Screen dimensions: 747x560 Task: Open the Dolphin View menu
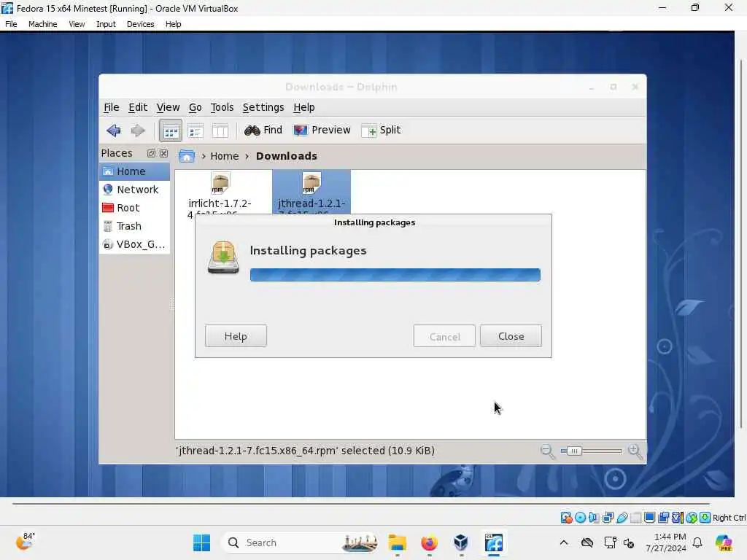[169, 107]
